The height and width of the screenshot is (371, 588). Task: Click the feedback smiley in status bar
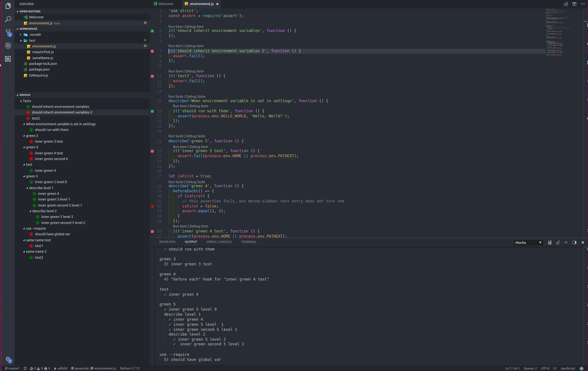coord(582,368)
